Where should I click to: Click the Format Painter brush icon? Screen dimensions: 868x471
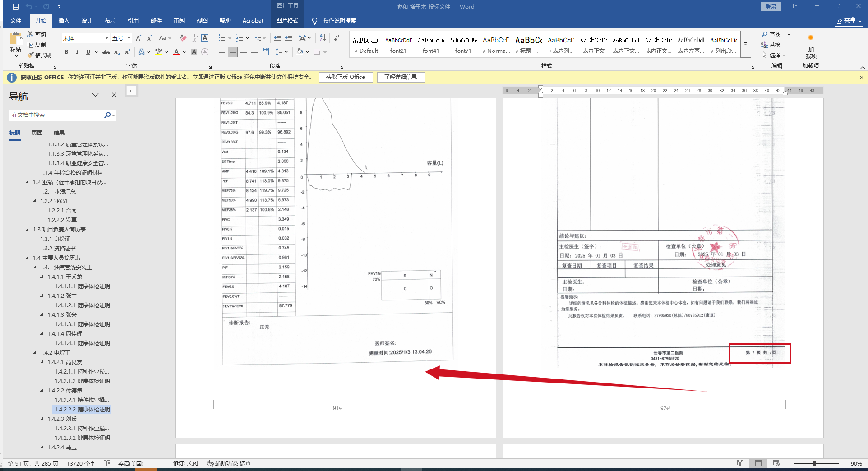coord(31,55)
